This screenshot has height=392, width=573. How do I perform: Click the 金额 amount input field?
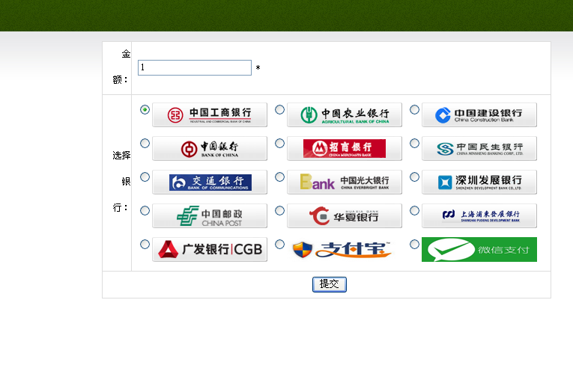tap(195, 67)
